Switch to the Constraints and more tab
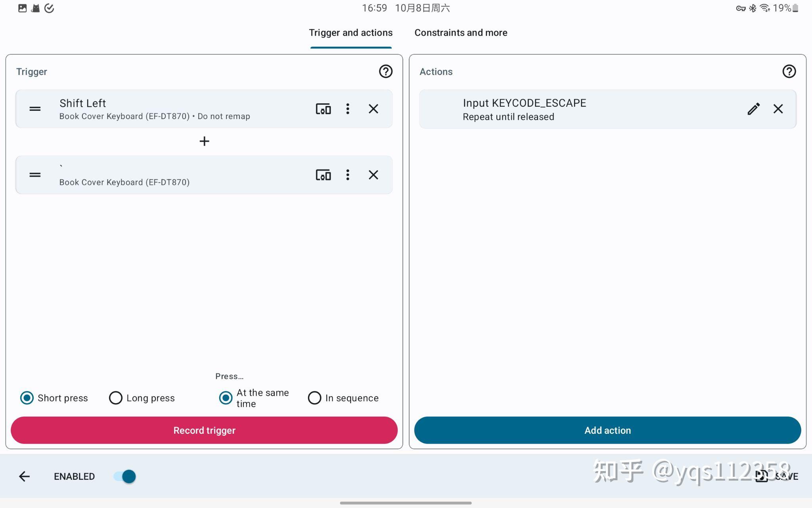 (461, 33)
